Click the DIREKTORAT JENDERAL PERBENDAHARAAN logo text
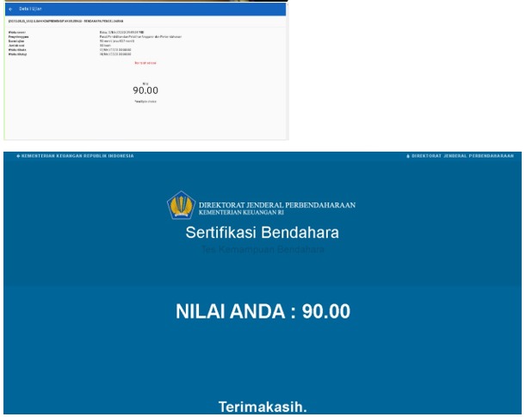532x417 pixels. coord(277,205)
